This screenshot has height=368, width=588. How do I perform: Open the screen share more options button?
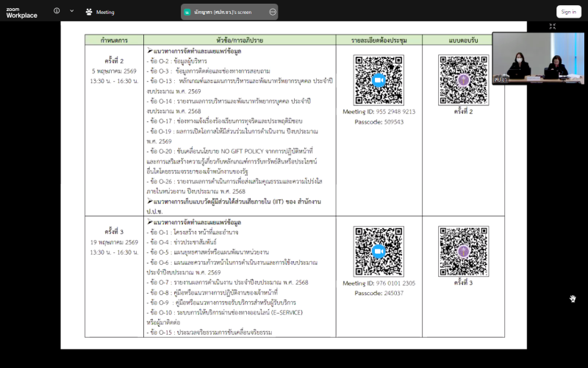(x=273, y=12)
